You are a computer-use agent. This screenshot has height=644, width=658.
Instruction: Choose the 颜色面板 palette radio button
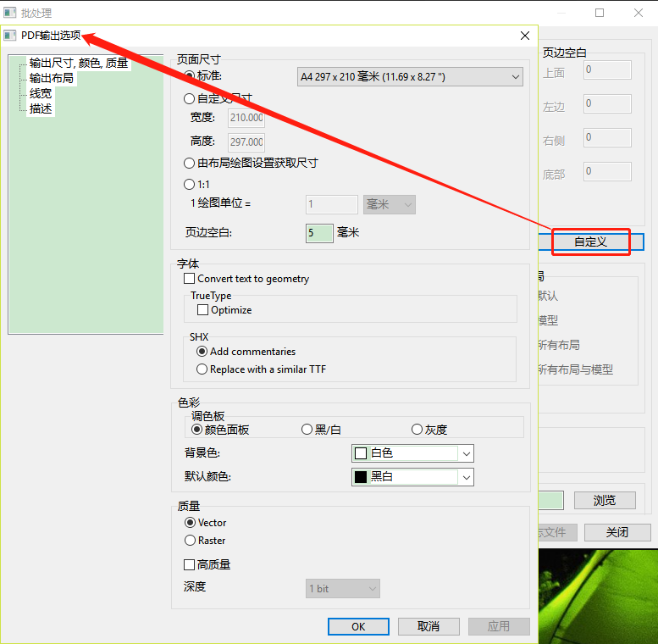pos(196,430)
